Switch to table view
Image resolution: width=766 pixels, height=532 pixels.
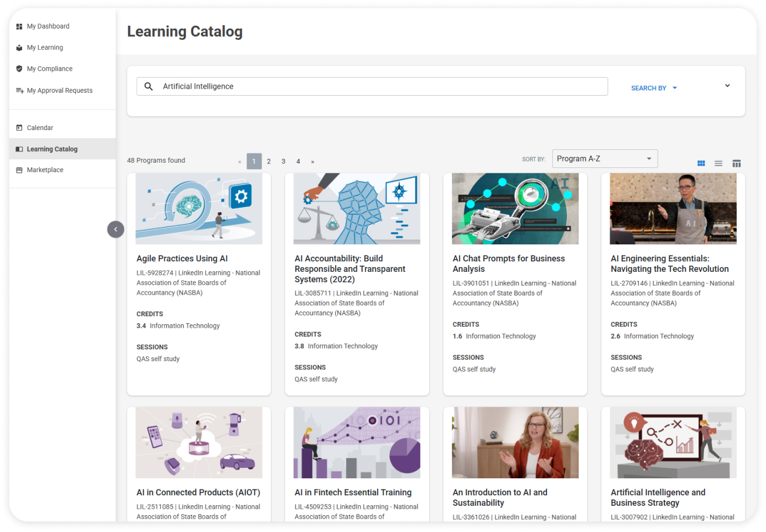(737, 163)
